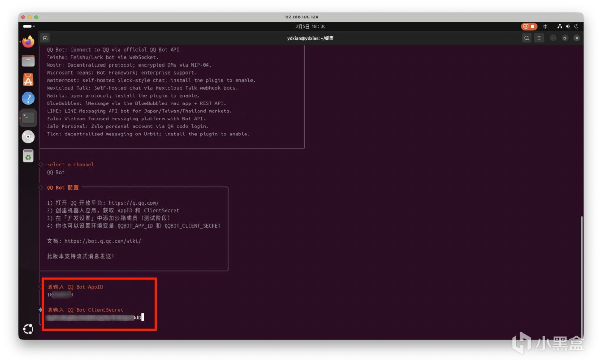Open the terminal hamburger menu
Screen dimensions: 602x364
[539, 38]
